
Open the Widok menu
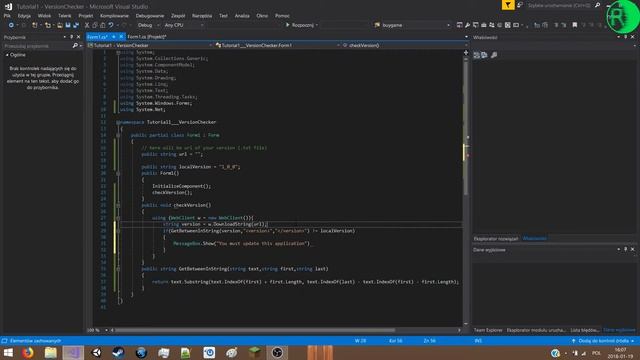[44, 16]
